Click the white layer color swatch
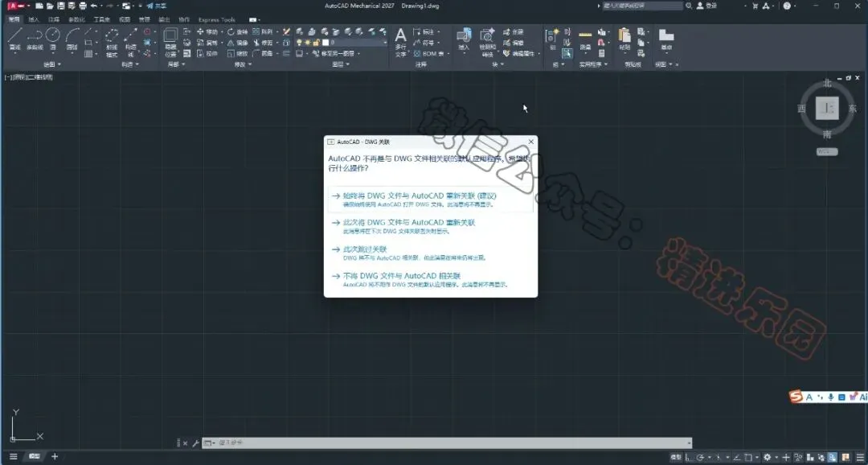 pyautogui.click(x=325, y=43)
